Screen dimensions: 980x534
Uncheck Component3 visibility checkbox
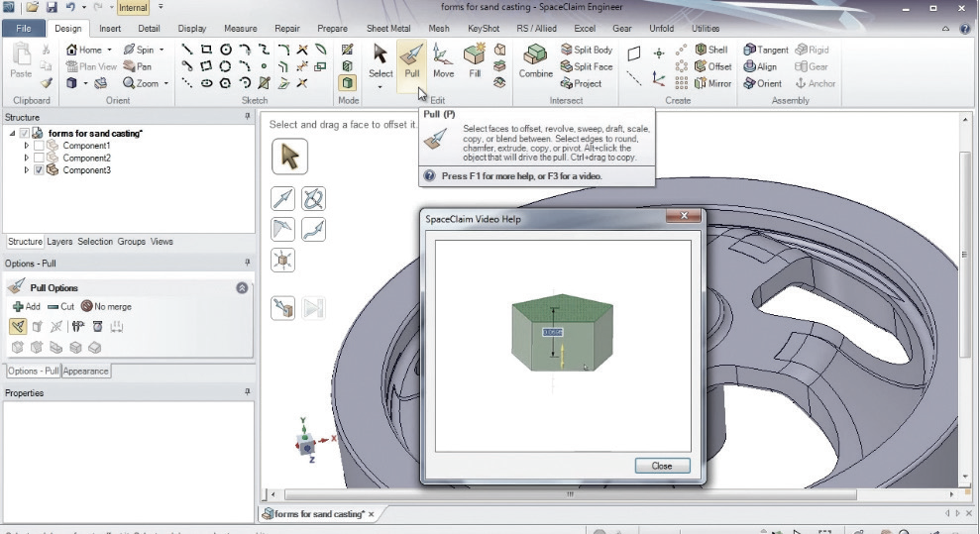click(x=39, y=169)
